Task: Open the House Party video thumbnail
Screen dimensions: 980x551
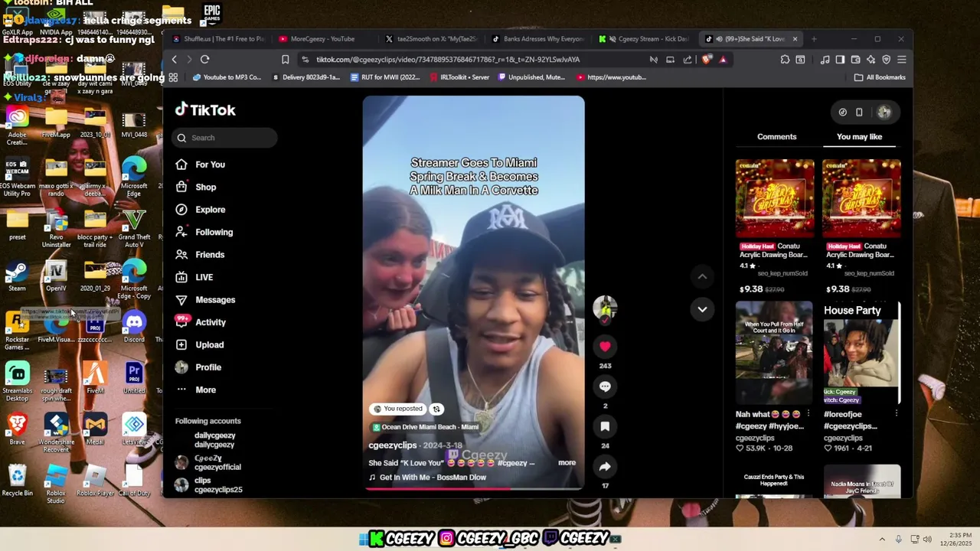Action: click(x=861, y=353)
